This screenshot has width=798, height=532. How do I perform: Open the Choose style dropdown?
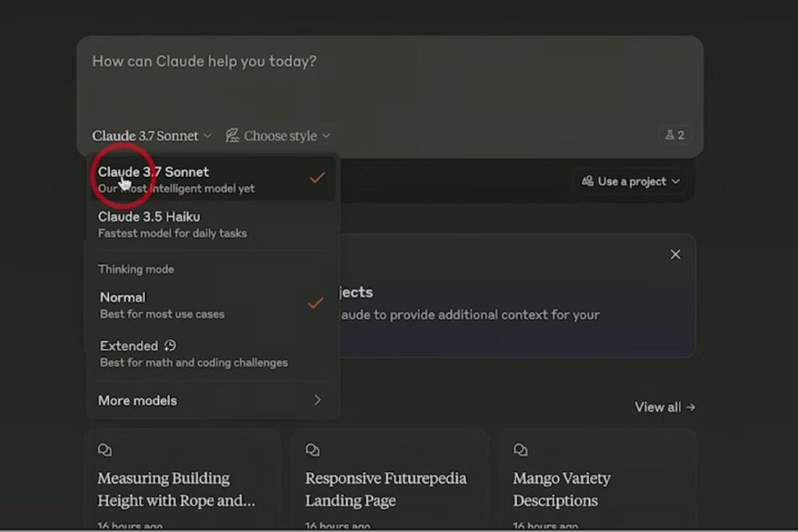click(278, 135)
